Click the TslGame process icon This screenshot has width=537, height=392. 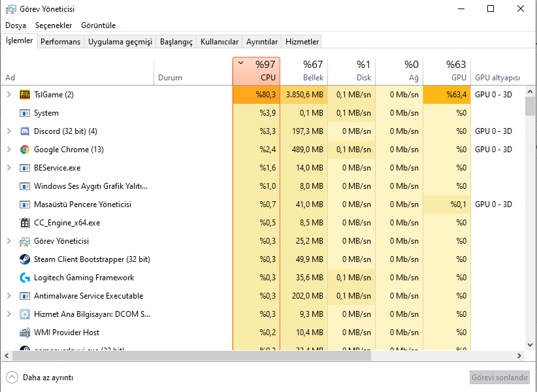[25, 95]
